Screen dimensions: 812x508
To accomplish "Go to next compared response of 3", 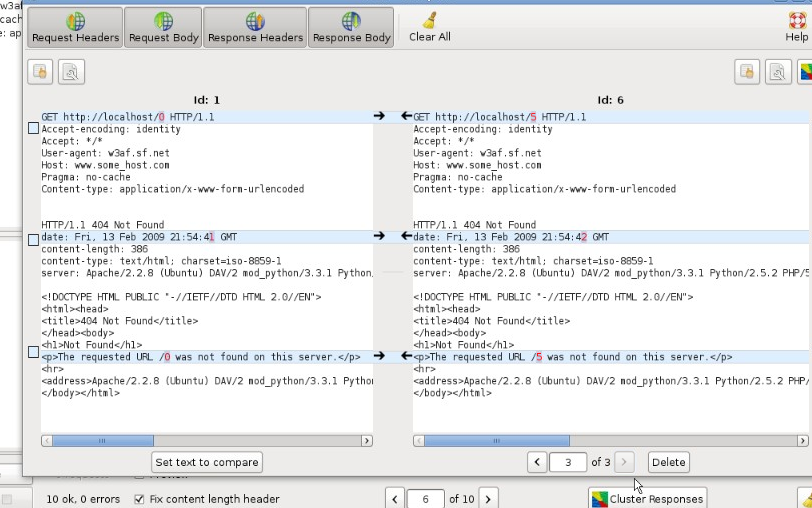I will 624,462.
